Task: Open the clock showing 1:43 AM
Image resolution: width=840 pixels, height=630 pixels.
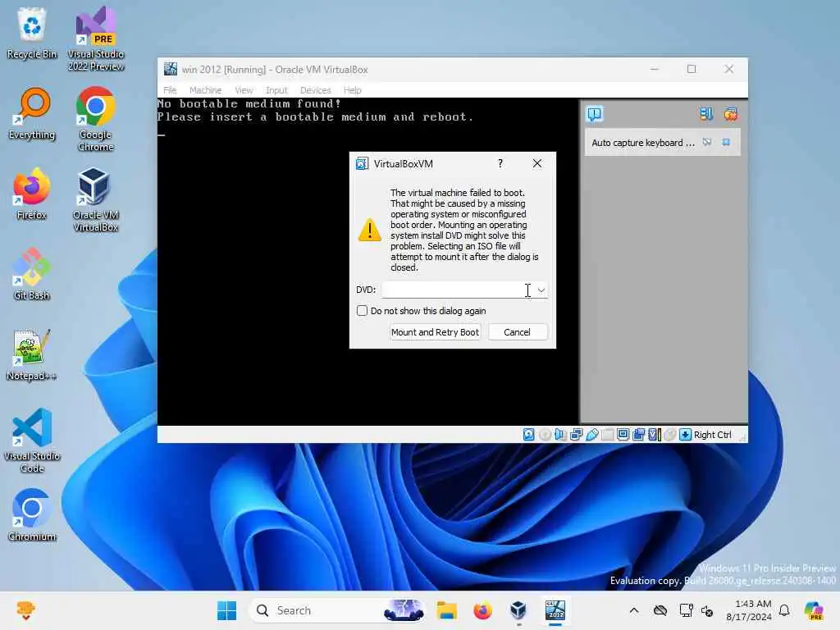Action: pyautogui.click(x=748, y=610)
